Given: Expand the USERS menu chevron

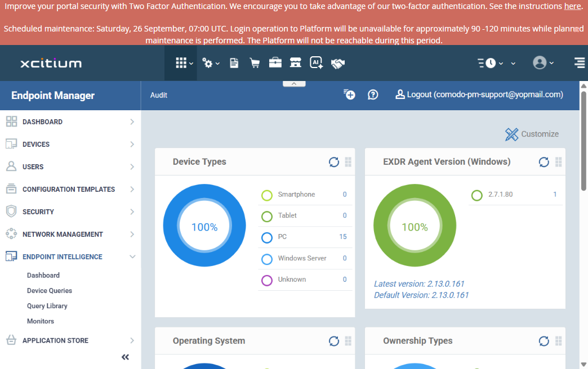Looking at the screenshot, I should click(x=132, y=166).
